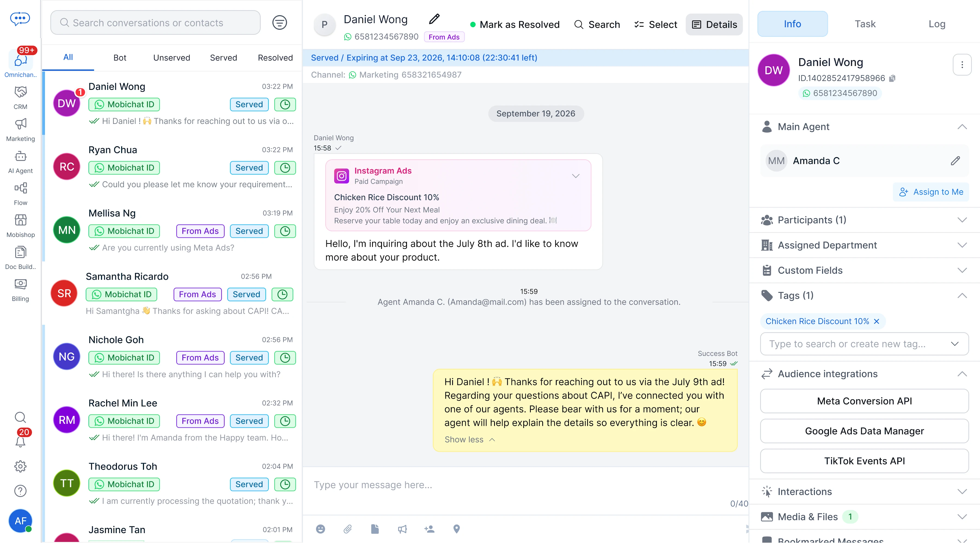Image resolution: width=980 pixels, height=544 pixels.
Task: Click the Served badge on Rachel Min Lee
Action: (249, 421)
